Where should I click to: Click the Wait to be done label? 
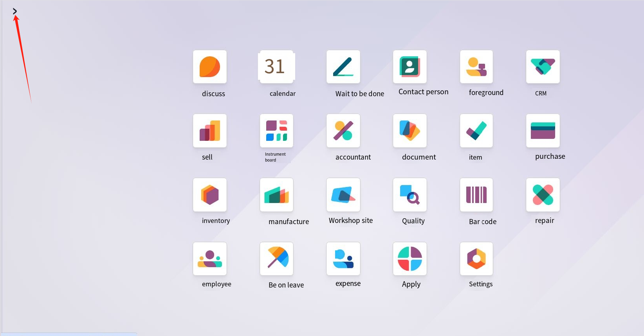360,93
